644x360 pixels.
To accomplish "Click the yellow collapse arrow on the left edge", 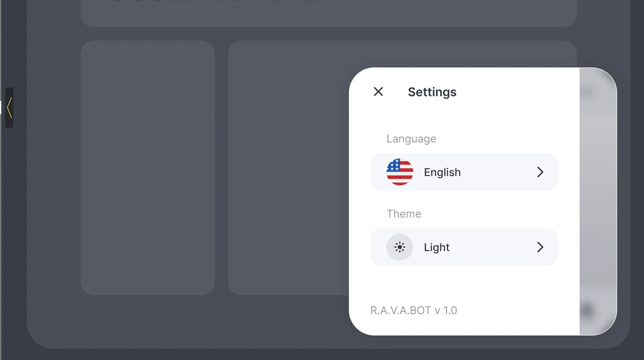I will tap(9, 107).
